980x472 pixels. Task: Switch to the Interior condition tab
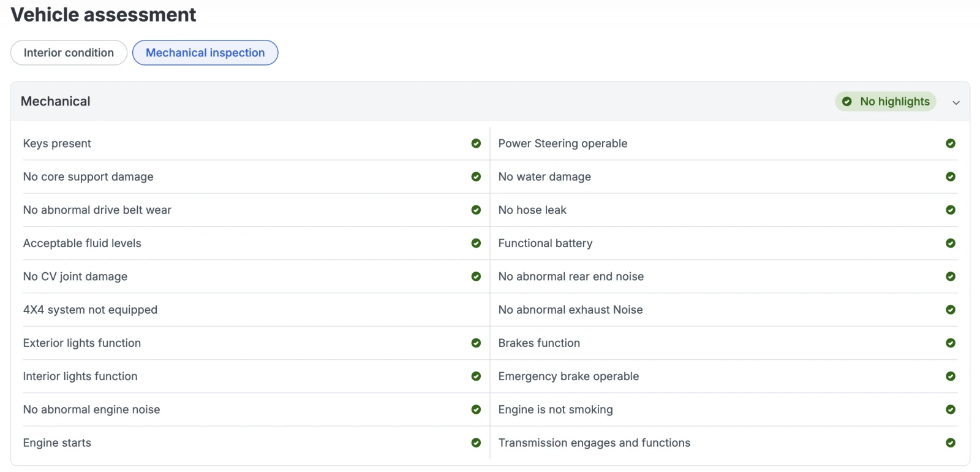point(69,53)
